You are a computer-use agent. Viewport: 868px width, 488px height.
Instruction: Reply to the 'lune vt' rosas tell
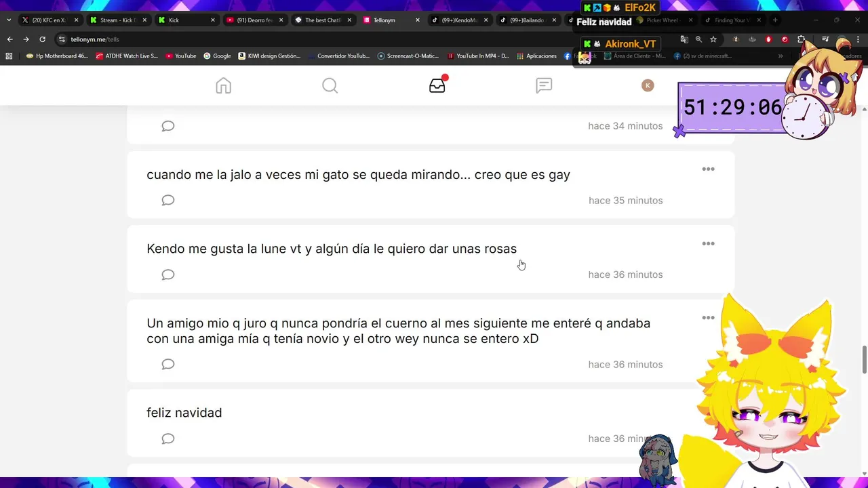pyautogui.click(x=168, y=274)
